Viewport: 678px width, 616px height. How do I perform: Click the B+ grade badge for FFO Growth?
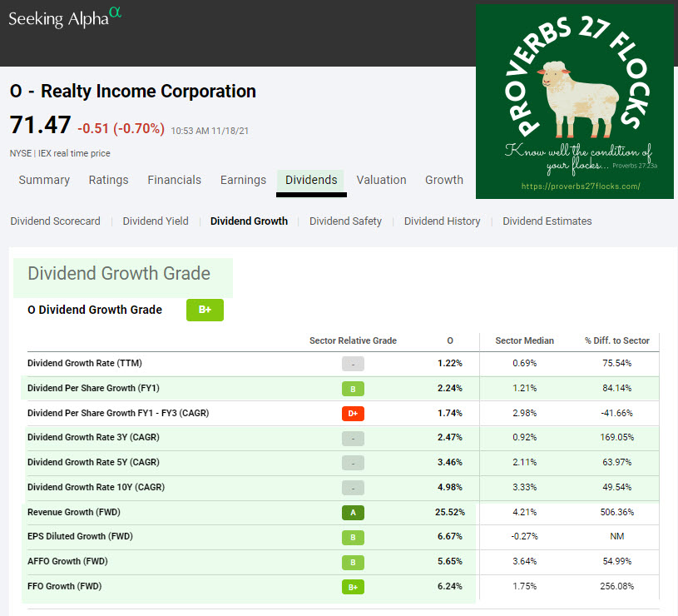[x=353, y=587]
